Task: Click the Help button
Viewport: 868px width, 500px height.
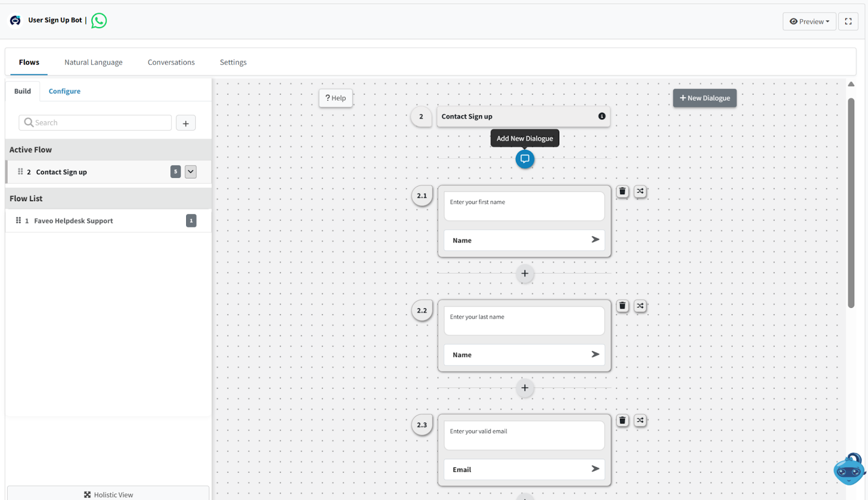Action: click(x=336, y=98)
